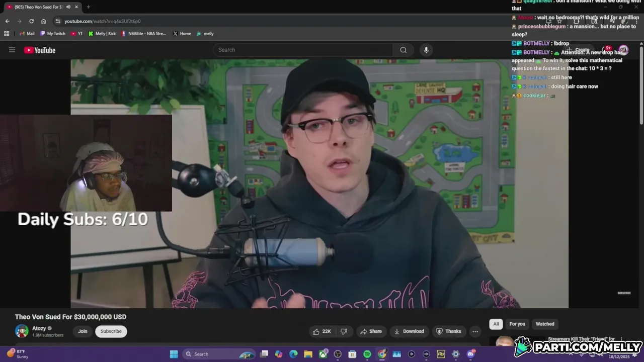The height and width of the screenshot is (362, 644).
Task: Open the NBABite bookmark
Action: point(144,34)
